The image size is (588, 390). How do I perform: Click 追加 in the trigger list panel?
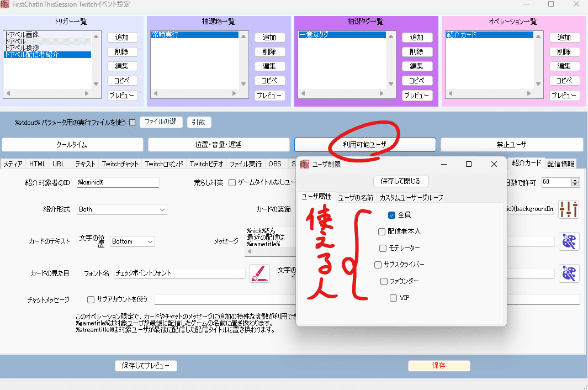(x=122, y=38)
